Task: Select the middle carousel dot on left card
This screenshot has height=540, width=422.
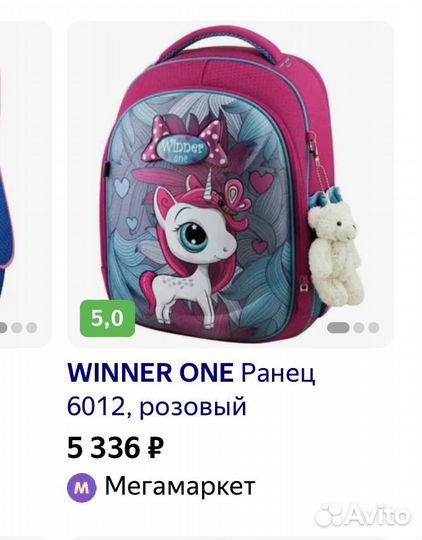Action: pos(17,328)
